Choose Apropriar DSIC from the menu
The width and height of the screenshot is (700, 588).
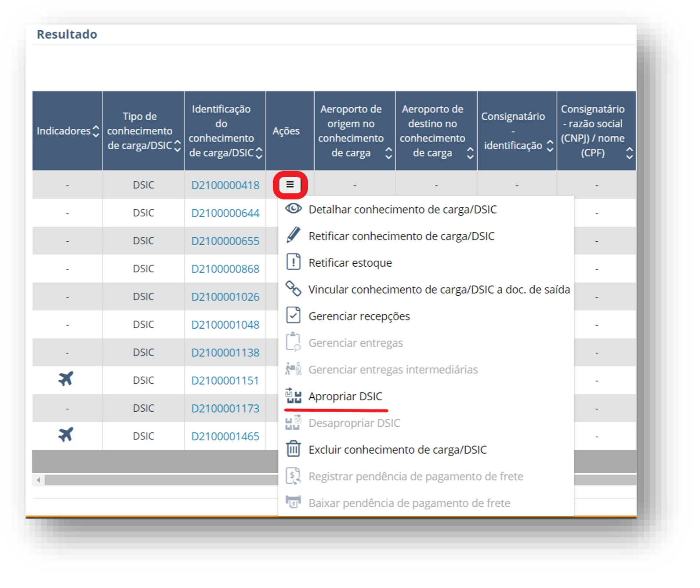coord(345,396)
